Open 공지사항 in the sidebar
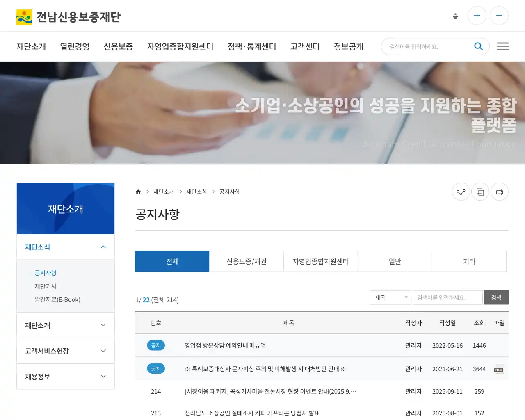525x420 pixels. pos(46,273)
